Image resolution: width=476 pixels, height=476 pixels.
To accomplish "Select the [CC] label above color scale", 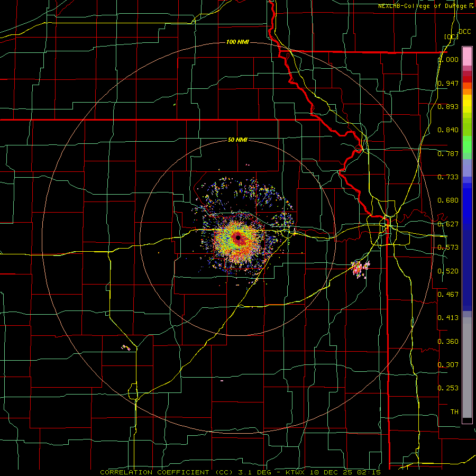I will (451, 36).
